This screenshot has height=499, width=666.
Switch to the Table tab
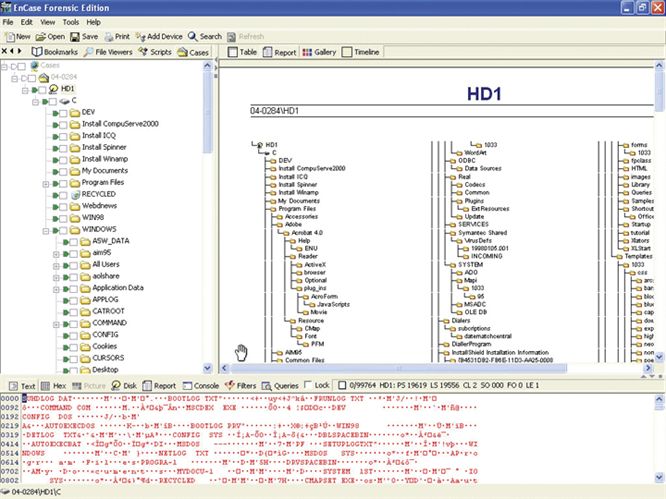point(243,52)
